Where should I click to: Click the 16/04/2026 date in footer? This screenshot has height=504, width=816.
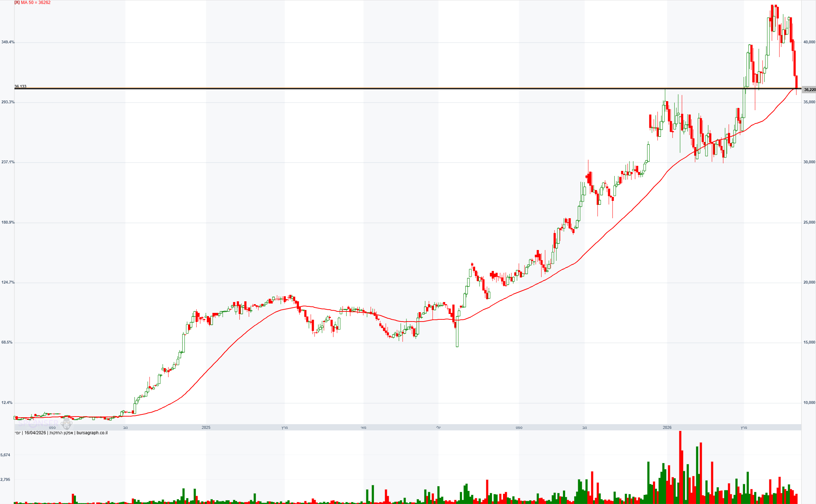(35, 433)
